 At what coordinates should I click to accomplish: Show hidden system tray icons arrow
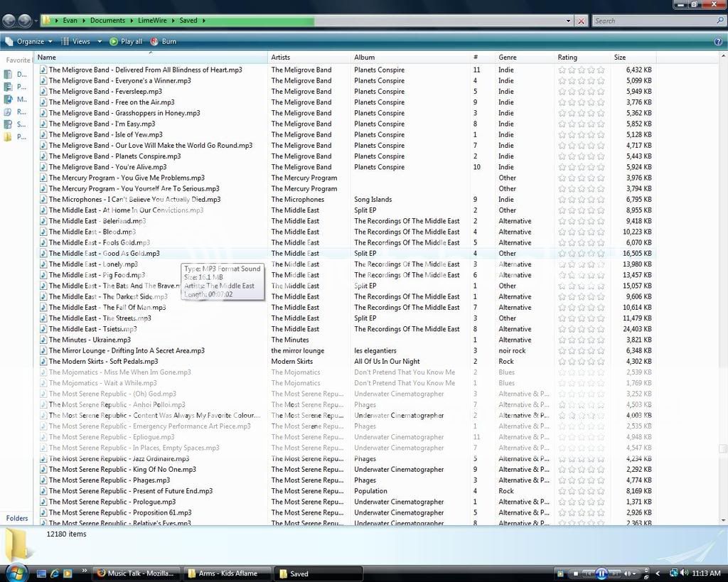click(x=658, y=573)
